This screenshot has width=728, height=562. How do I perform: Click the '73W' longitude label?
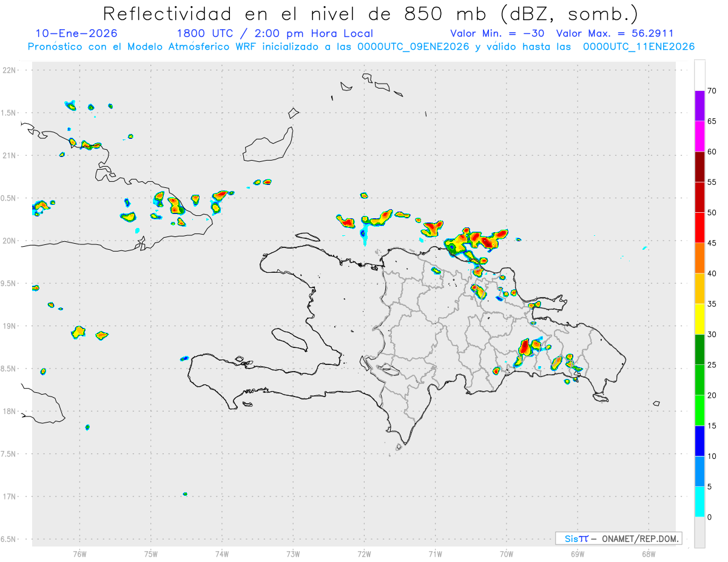pyautogui.click(x=293, y=554)
